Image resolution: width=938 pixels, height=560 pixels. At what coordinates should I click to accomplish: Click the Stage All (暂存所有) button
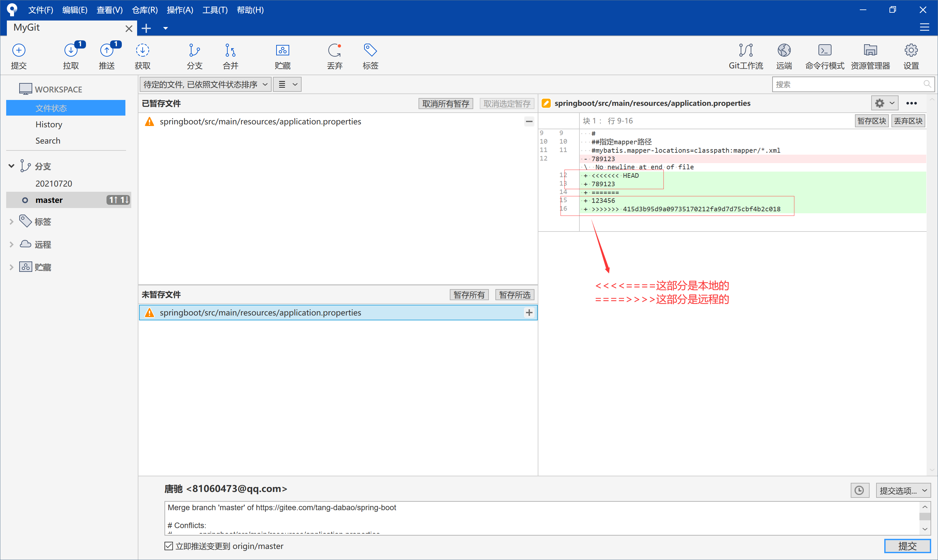click(x=469, y=295)
